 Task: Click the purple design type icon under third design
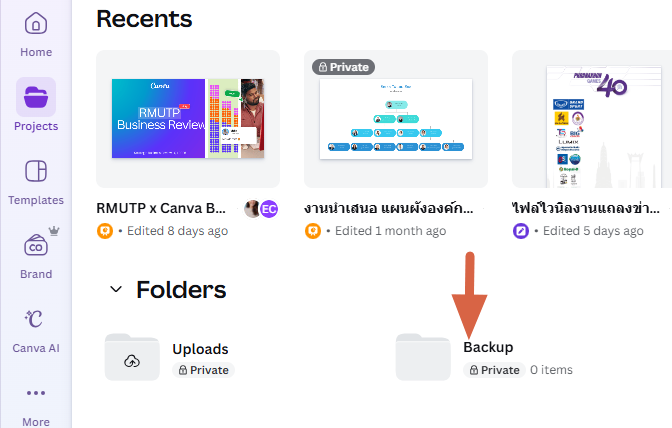[520, 231]
